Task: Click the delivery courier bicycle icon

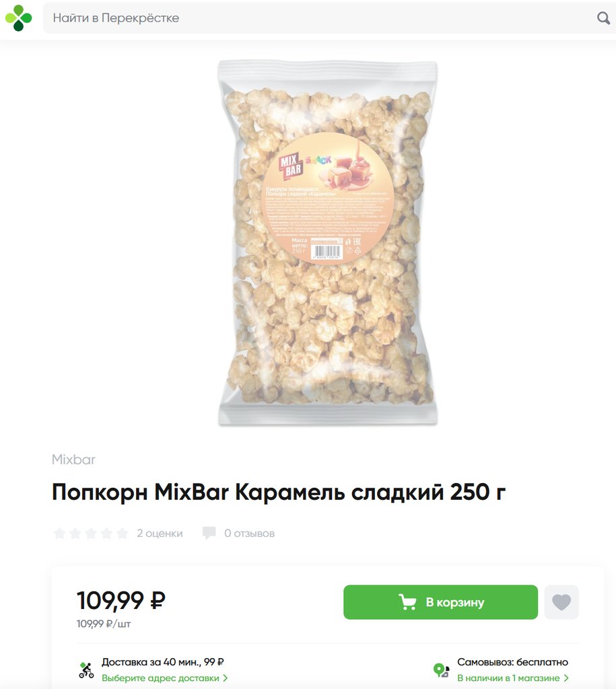Action: tap(86, 671)
